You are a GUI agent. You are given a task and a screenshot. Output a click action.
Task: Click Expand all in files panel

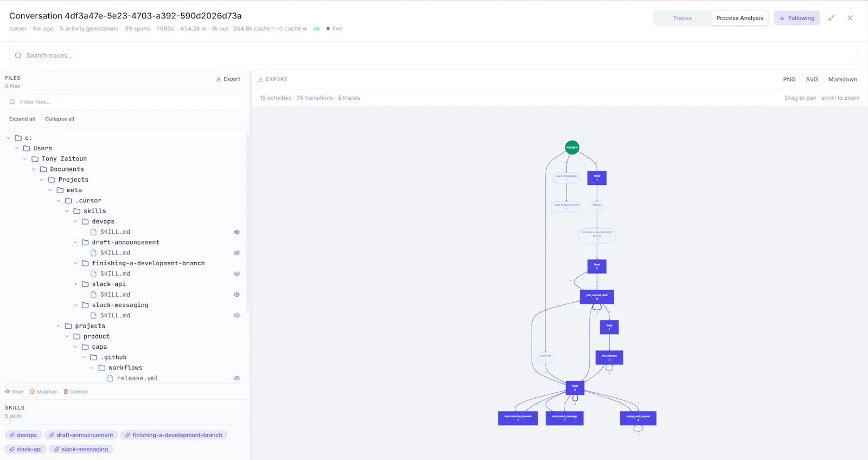[22, 119]
